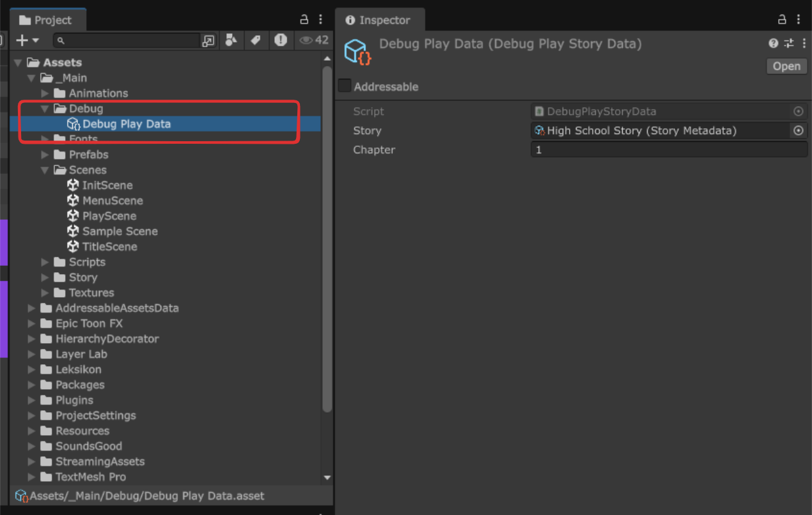
Task: Click the search by type icon
Action: 231,40
